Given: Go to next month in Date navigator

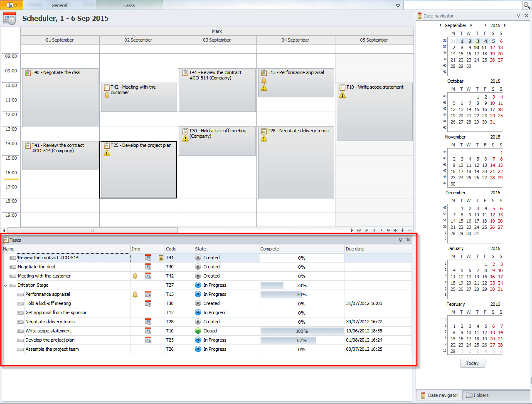Looking at the screenshot, I should (471, 25).
